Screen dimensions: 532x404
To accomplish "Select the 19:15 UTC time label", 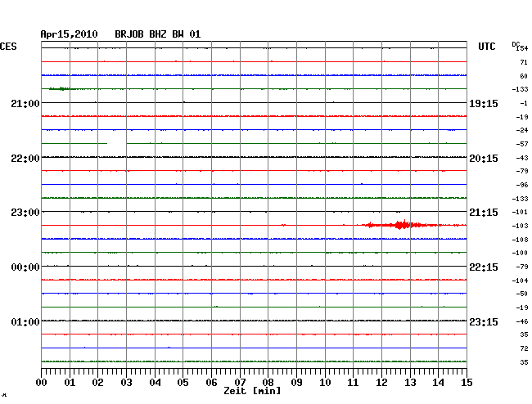I will tap(484, 103).
